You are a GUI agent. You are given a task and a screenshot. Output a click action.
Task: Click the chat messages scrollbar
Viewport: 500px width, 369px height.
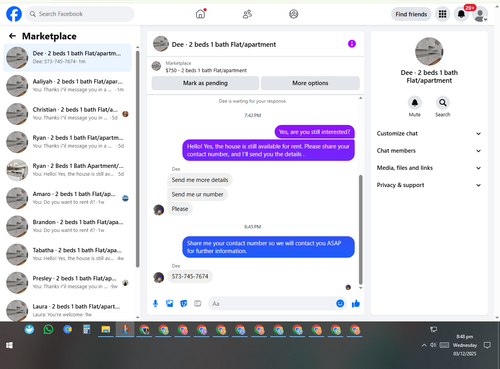point(360,229)
